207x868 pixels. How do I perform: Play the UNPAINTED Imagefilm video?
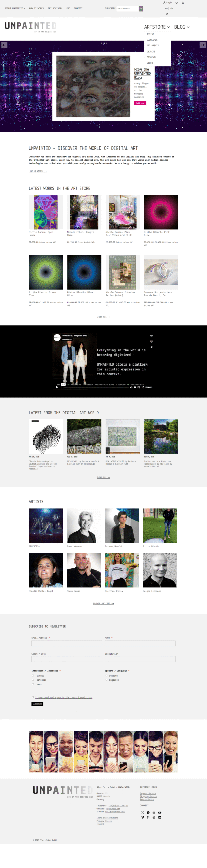pyautogui.click(x=57, y=387)
